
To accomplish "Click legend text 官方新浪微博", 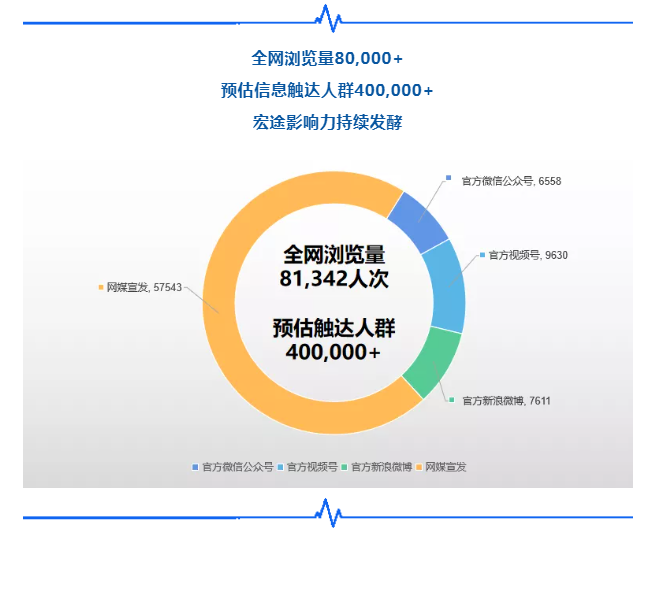I will pyautogui.click(x=381, y=467).
